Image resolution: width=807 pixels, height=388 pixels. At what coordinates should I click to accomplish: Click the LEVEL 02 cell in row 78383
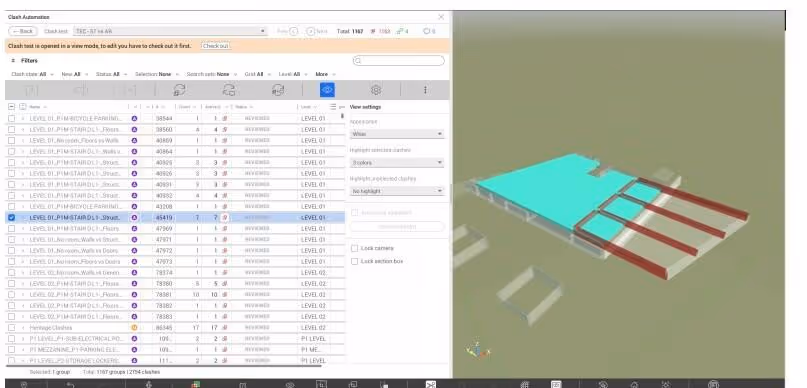coord(313,316)
